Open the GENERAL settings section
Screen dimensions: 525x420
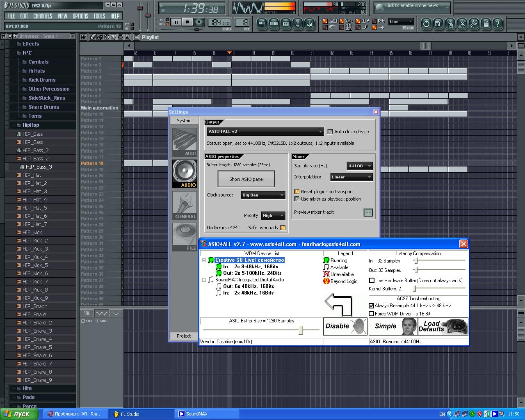tap(185, 206)
